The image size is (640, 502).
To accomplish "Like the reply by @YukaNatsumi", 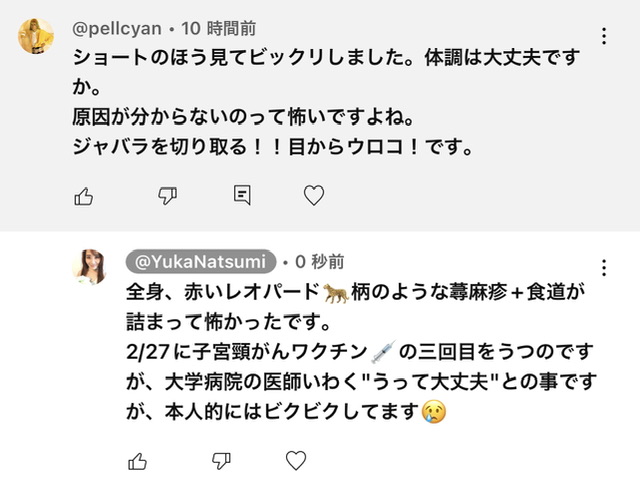I will tap(138, 461).
